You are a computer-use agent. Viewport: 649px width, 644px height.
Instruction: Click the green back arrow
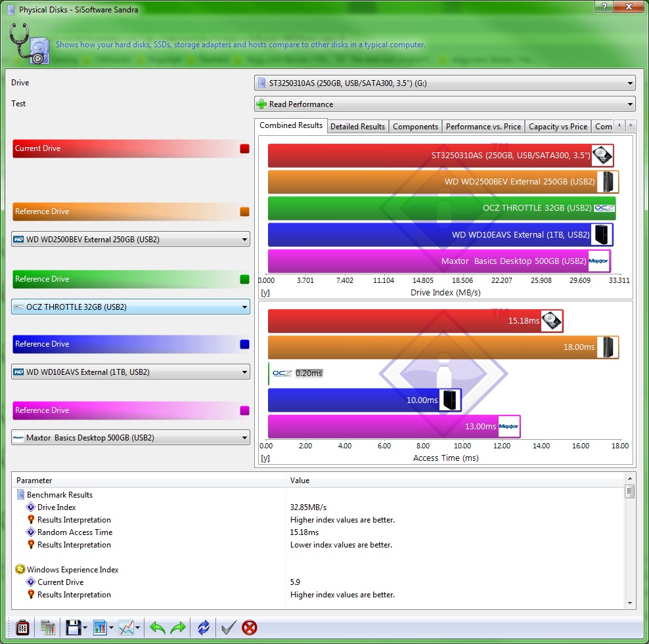coord(157,628)
